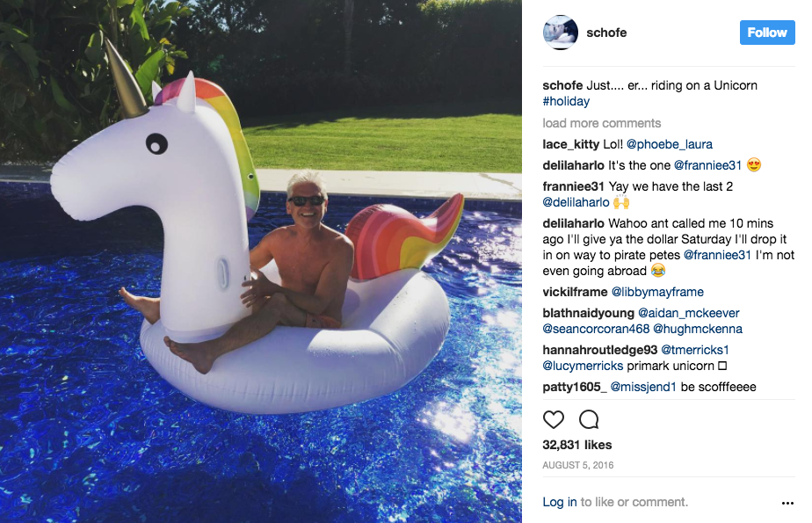Expand load more comments
812x523 pixels.
(x=602, y=123)
